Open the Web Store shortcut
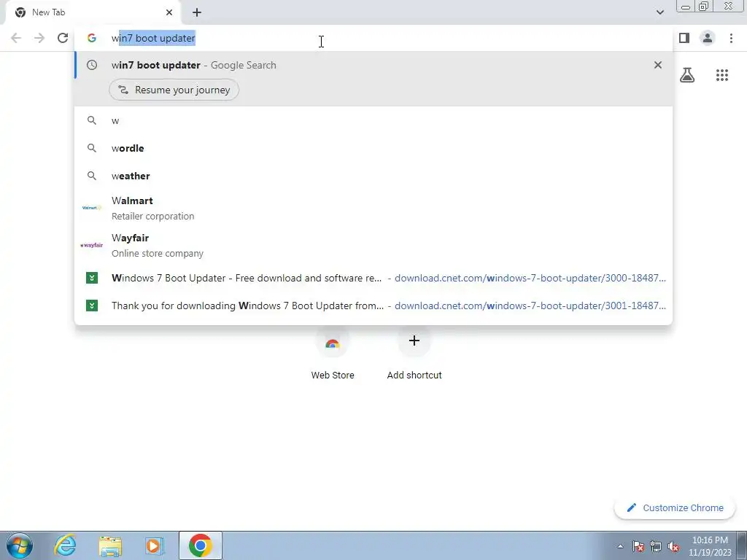 coord(333,354)
